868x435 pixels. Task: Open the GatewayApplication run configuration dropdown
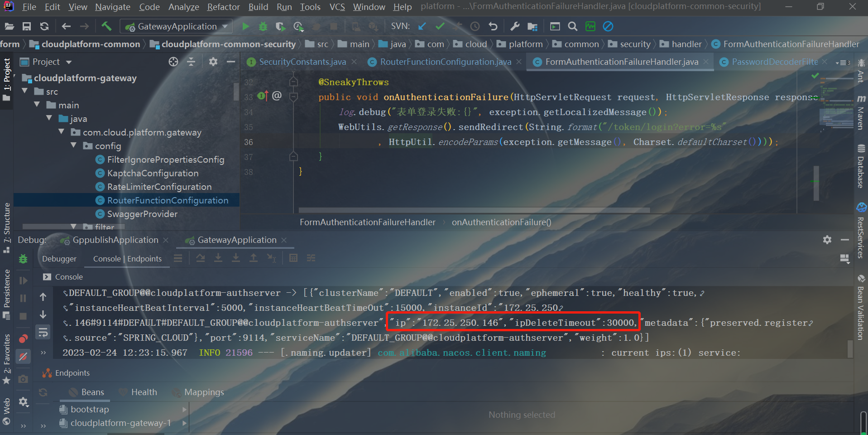177,26
